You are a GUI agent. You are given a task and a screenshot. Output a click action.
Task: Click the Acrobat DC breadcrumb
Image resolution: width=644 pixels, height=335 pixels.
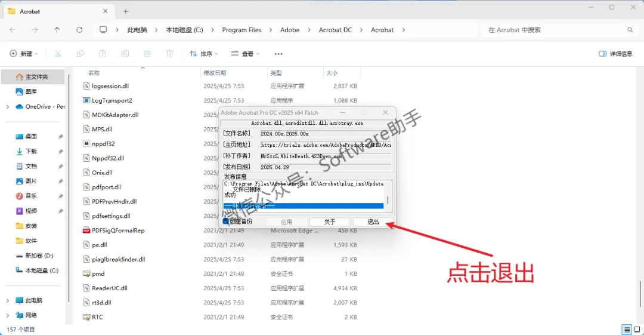tap(335, 30)
